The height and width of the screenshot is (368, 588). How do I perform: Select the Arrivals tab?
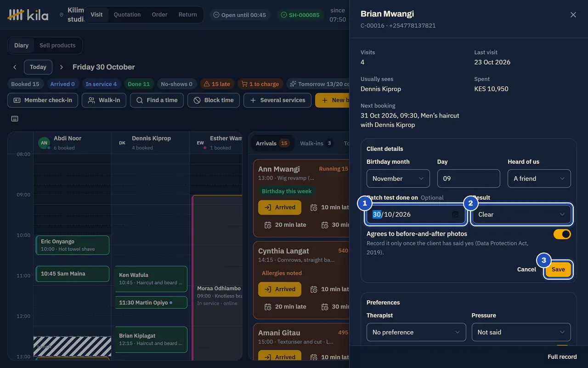272,144
